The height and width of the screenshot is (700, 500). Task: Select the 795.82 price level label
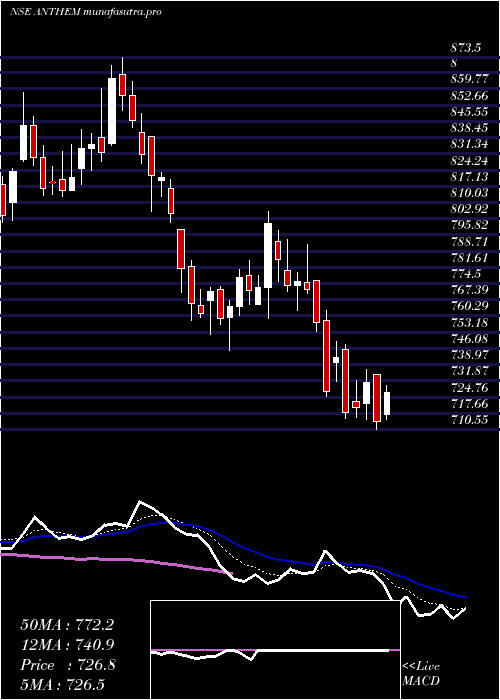point(469,225)
